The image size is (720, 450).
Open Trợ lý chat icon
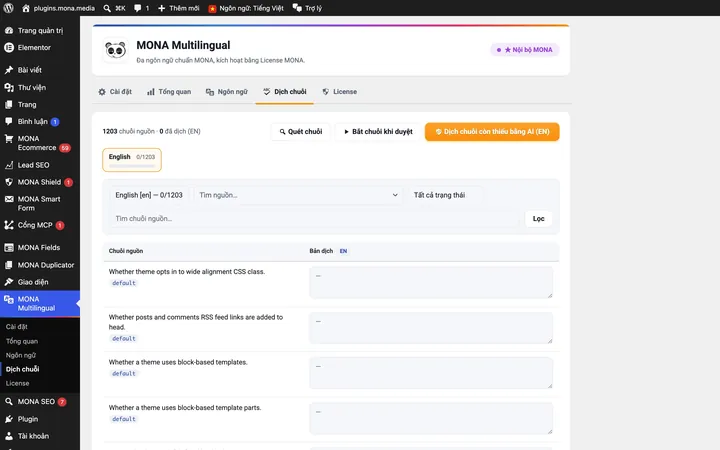click(x=297, y=8)
